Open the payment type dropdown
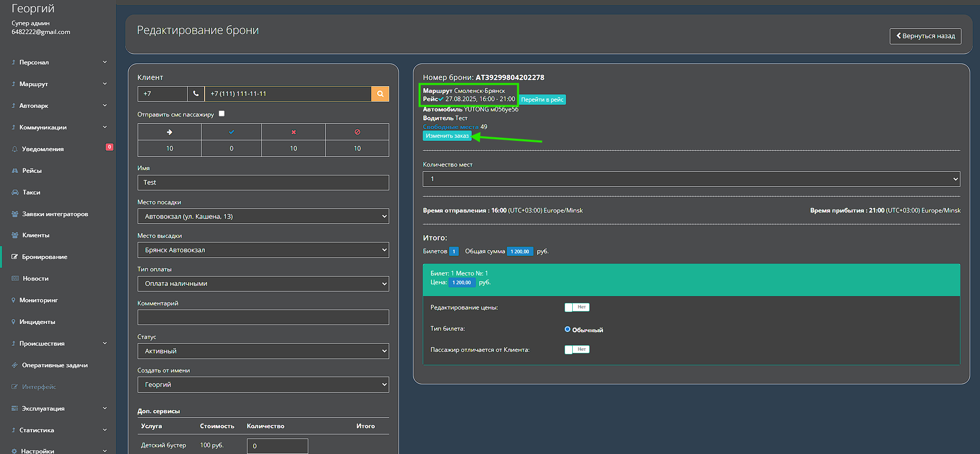The height and width of the screenshot is (454, 980). tap(263, 284)
